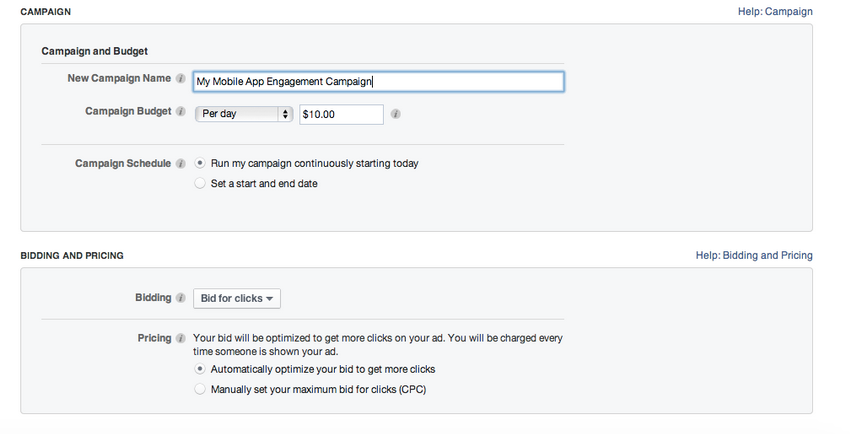850x434 pixels.
Task: Open the Campaign Schedule info tooltip icon
Action: 181,163
